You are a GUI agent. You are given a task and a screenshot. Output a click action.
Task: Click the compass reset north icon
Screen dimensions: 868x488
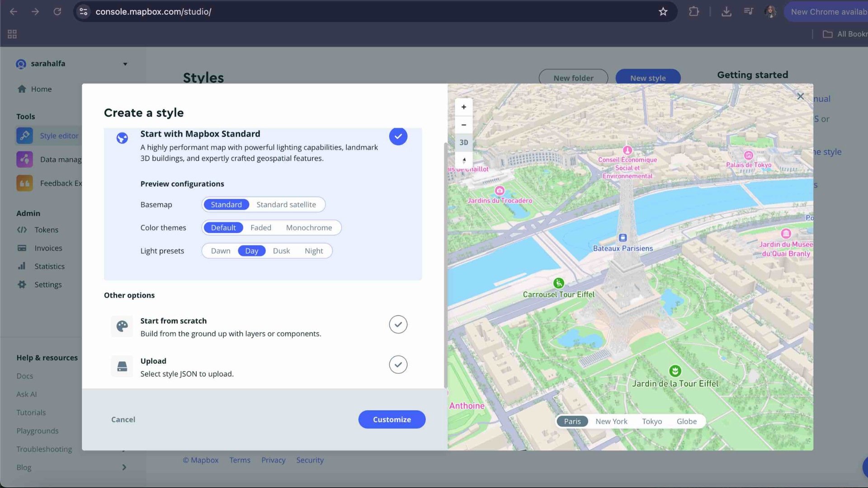(463, 160)
